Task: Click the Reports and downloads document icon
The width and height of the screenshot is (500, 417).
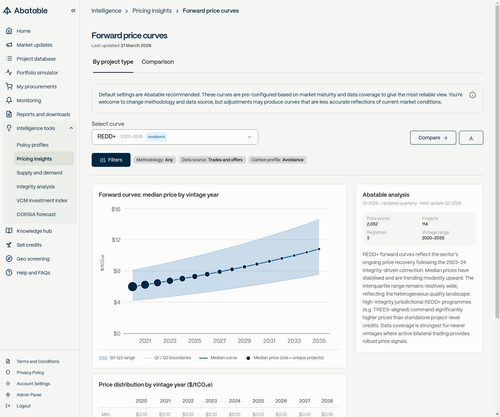Action: click(9, 114)
